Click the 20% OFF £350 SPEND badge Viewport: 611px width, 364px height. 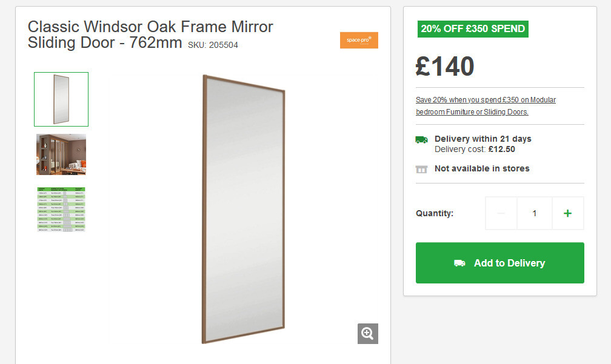(473, 28)
